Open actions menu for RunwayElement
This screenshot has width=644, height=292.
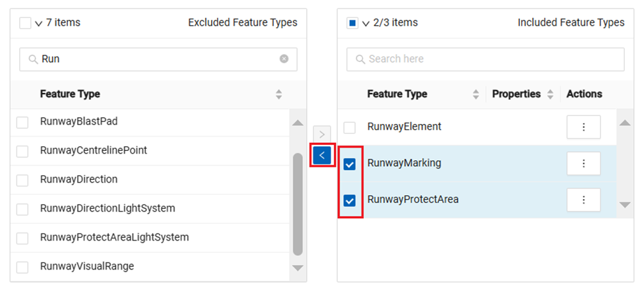point(583,127)
